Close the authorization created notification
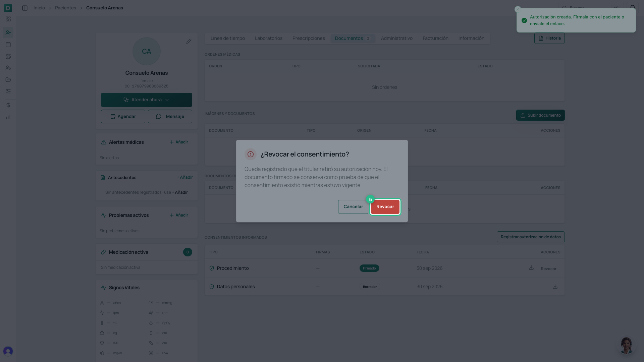 pos(518,9)
